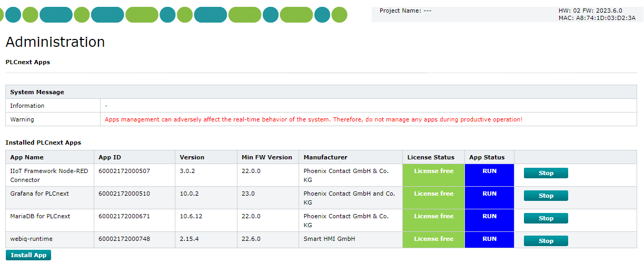Click Installed PLCnext Apps heading
Screen dimensions: 644x264
point(43,143)
